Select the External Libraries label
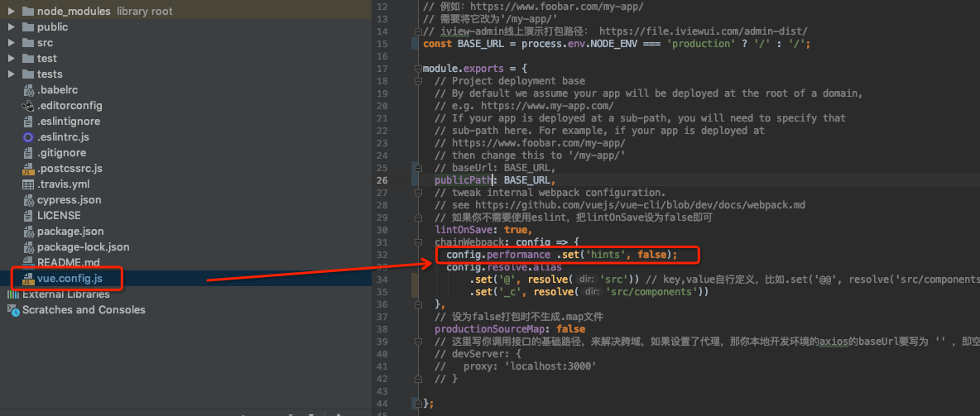 pos(66,294)
